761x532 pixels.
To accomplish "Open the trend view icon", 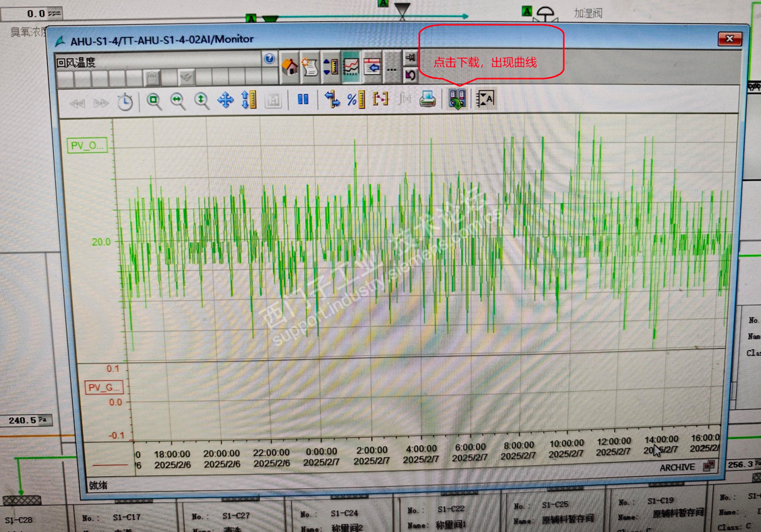I will coord(351,67).
